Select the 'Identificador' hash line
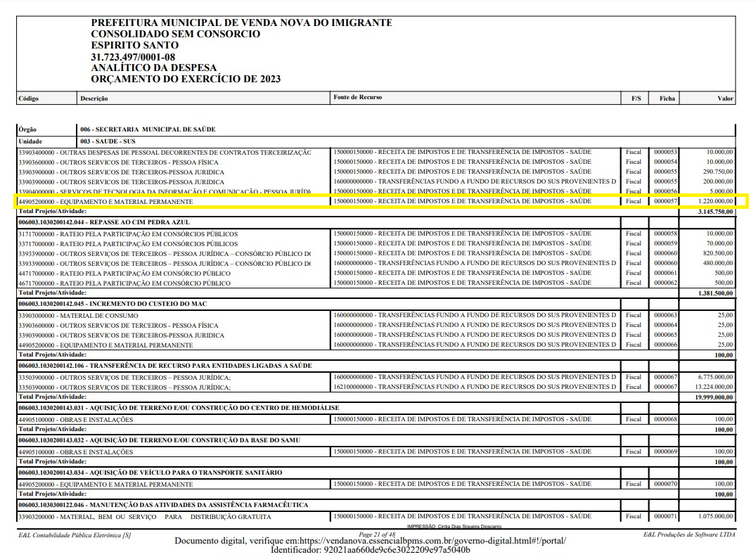 pyautogui.click(x=371, y=550)
